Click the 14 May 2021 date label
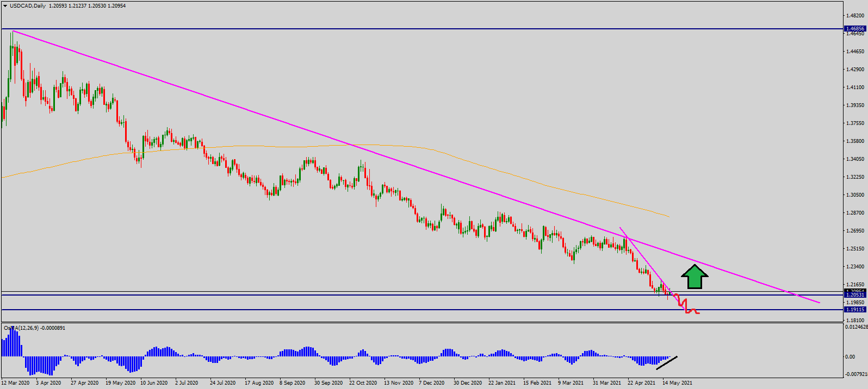The image size is (868, 389). coord(677,383)
